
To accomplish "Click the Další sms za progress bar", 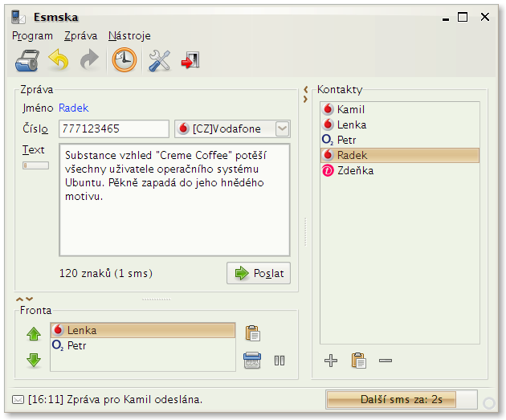I will pos(402,399).
